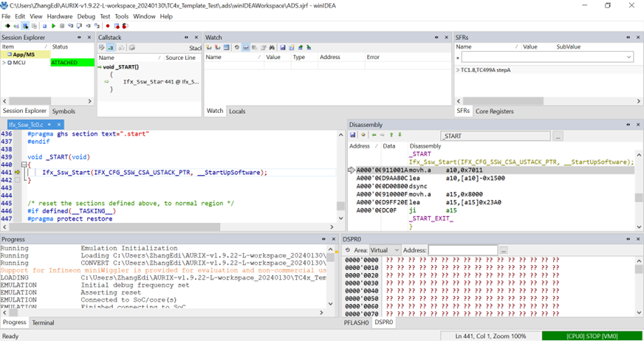Click the green up arrow in the Disassembly toolbar
The width and height of the screenshot is (644, 341).
(391, 135)
